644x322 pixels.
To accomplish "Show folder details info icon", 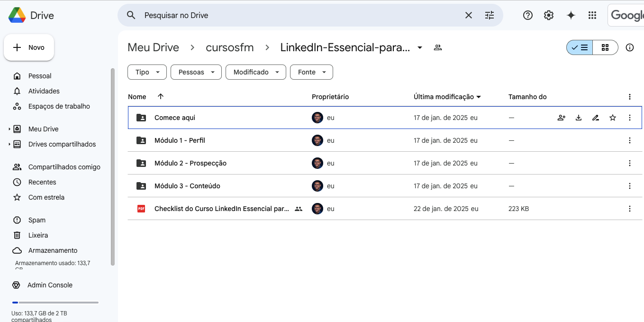I will (630, 47).
